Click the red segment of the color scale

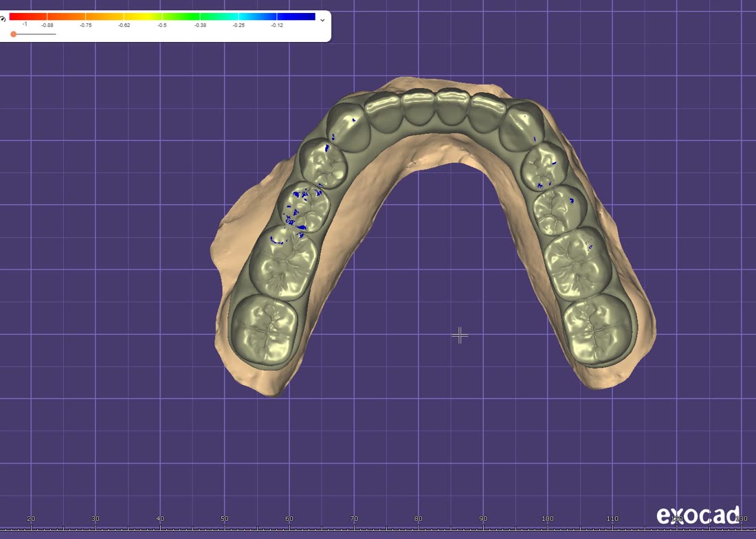pos(28,16)
